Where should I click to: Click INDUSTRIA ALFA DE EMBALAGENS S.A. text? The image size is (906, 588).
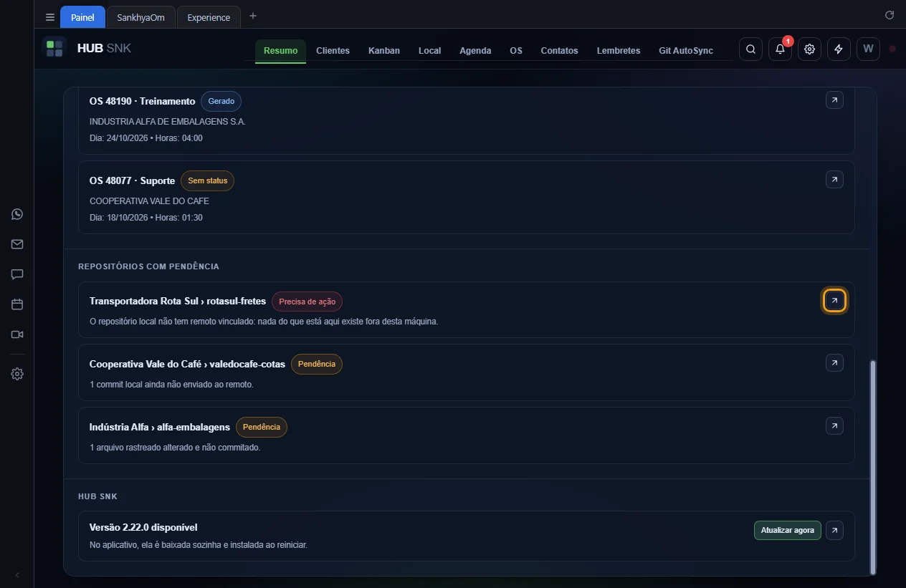(x=168, y=122)
